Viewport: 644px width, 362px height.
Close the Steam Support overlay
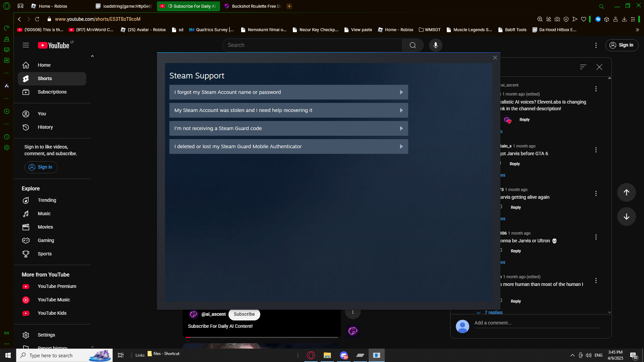point(495,58)
